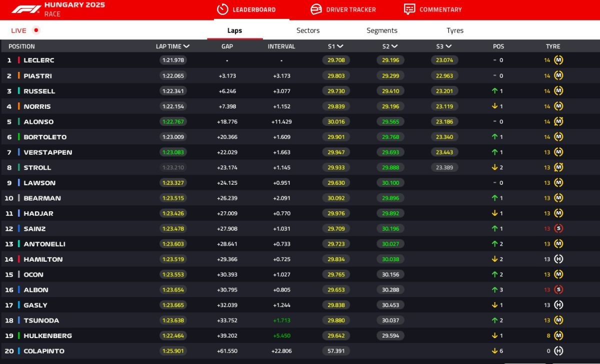Click the Leaderboard stopwatch icon
The width and height of the screenshot is (600, 364).
[222, 9]
